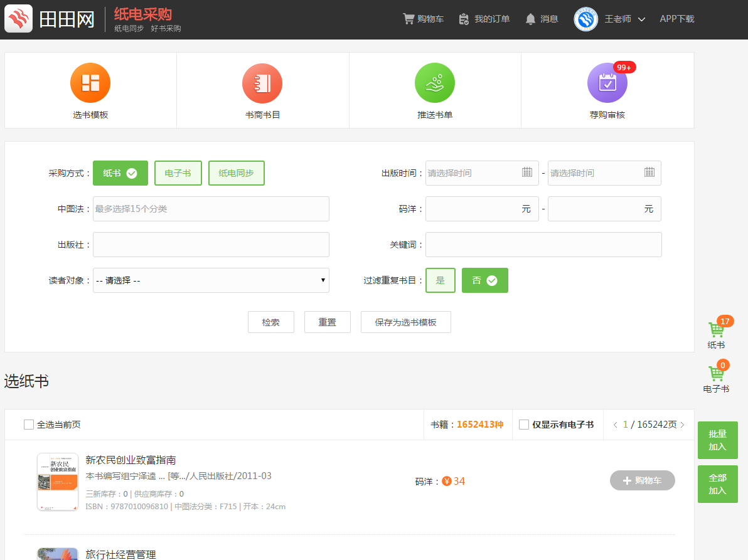This screenshot has width=748, height=560.
Task: Choose 否 for 过滤重复书目
Action: pos(484,280)
